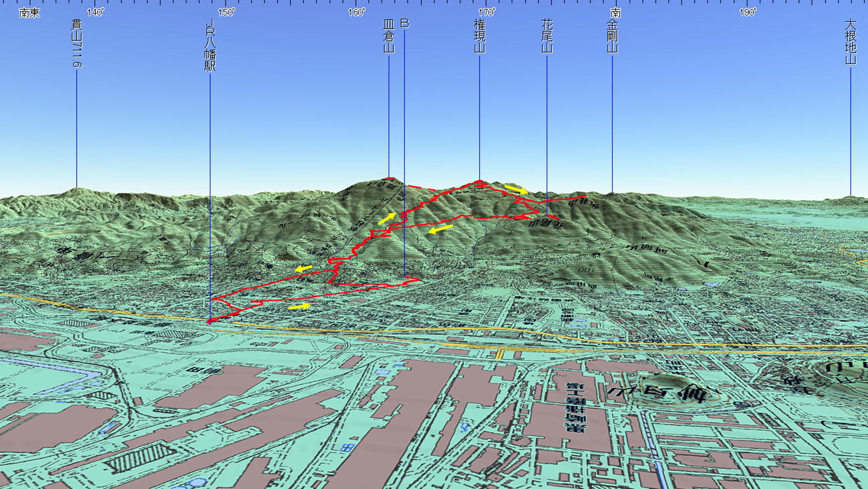Select the 160° bearing mark
The width and height of the screenshot is (868, 489).
coord(356,13)
